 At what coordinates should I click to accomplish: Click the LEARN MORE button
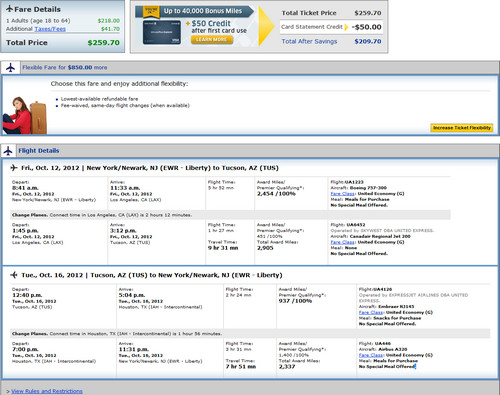(212, 39)
